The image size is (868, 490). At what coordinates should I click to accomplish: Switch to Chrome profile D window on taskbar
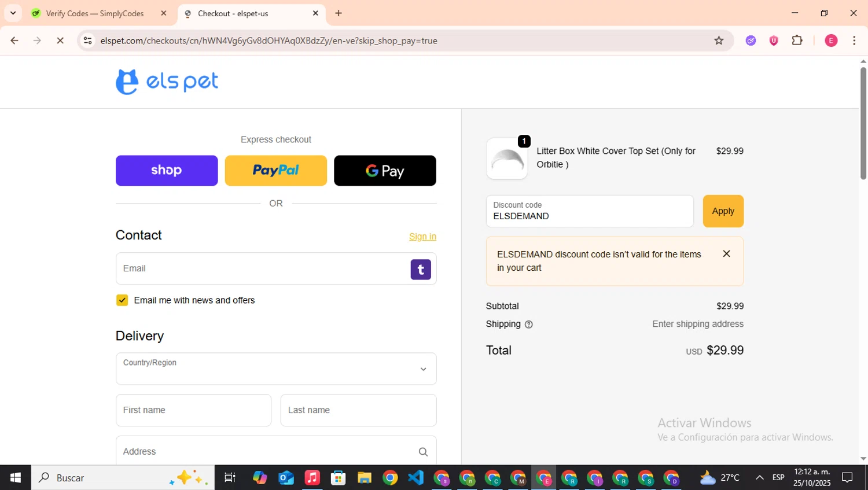tap(671, 478)
